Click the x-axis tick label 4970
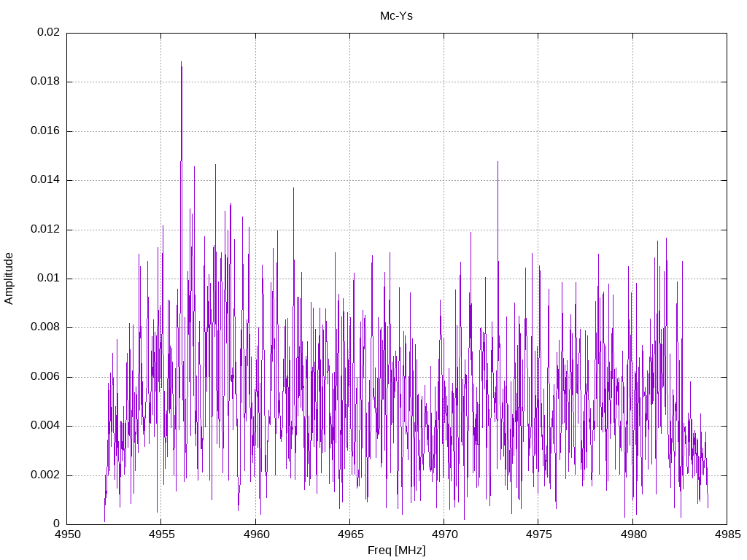This screenshot has width=747, height=560. [x=444, y=534]
